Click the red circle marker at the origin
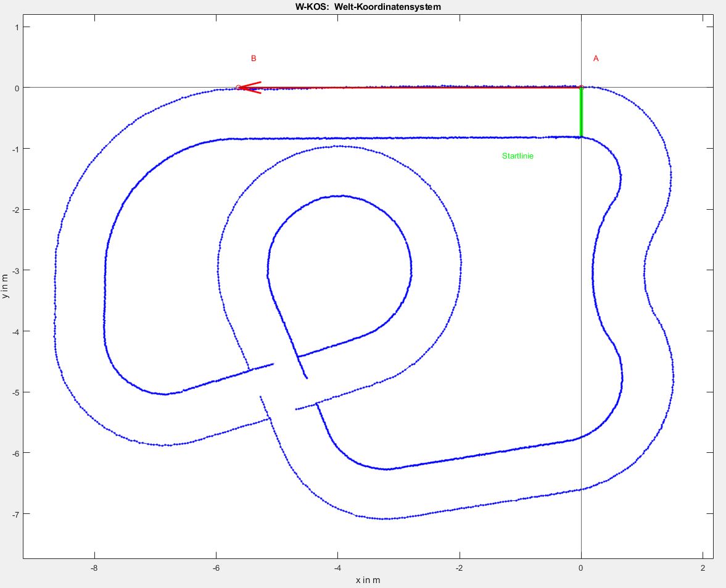The width and height of the screenshot is (726, 588). point(581,88)
